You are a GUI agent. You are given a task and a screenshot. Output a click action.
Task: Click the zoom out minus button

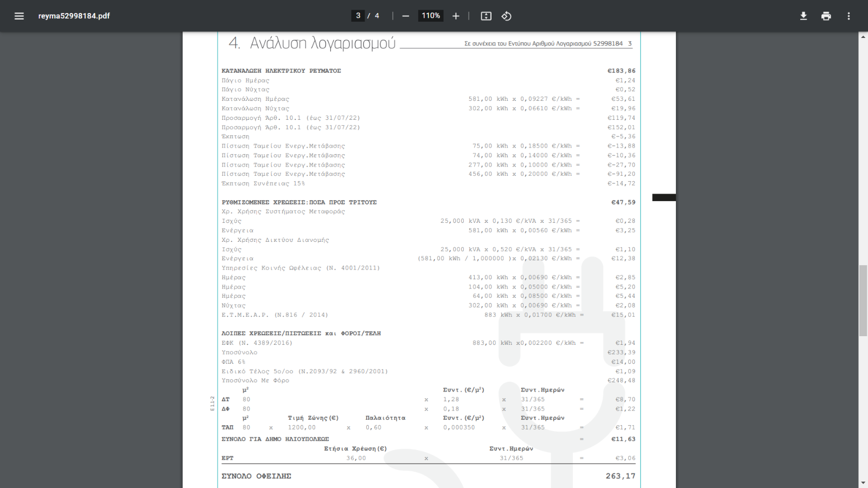point(405,16)
